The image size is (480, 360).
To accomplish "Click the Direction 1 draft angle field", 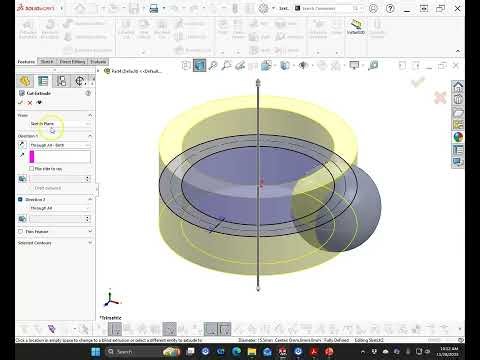I will (x=57, y=179).
